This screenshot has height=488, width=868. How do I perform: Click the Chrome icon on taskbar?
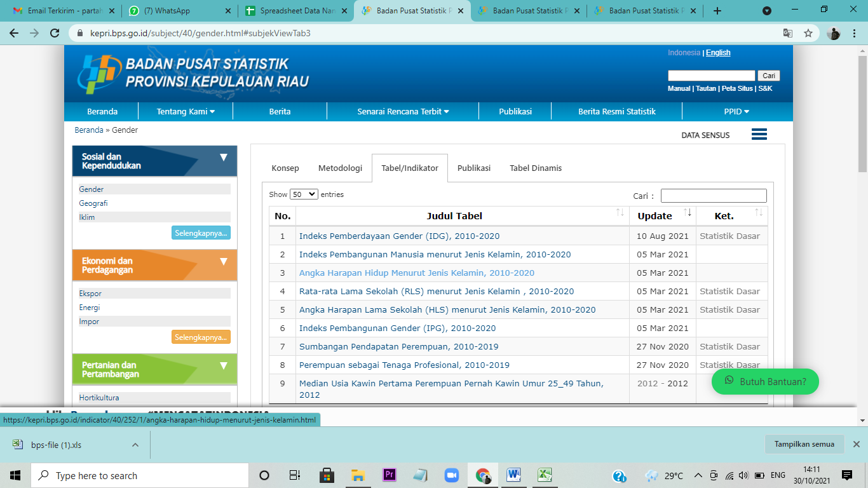(483, 475)
